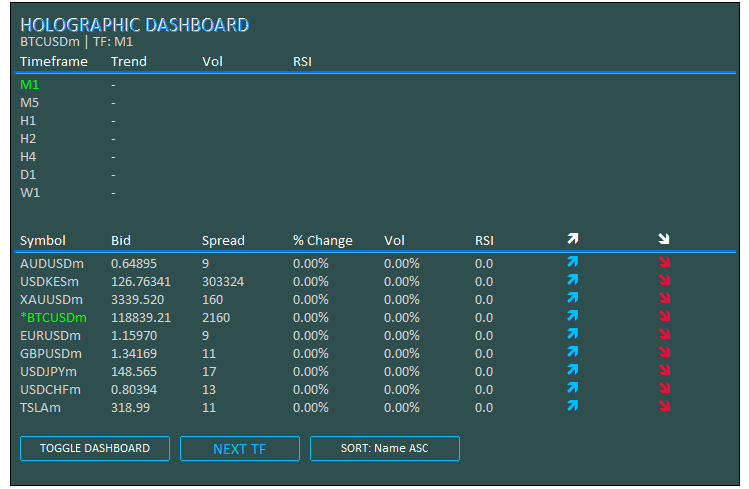Click the % Change column header
This screenshot has width=749, height=489.
tap(323, 241)
